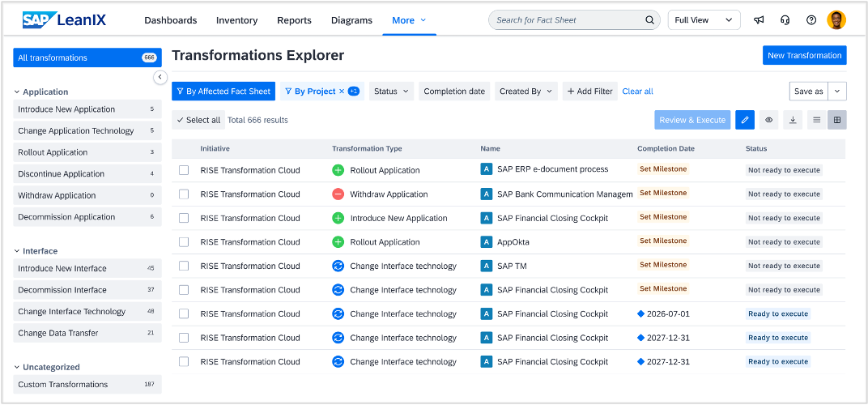Click the eye preview icon
Image resolution: width=868 pixels, height=405 pixels.
pyautogui.click(x=769, y=120)
